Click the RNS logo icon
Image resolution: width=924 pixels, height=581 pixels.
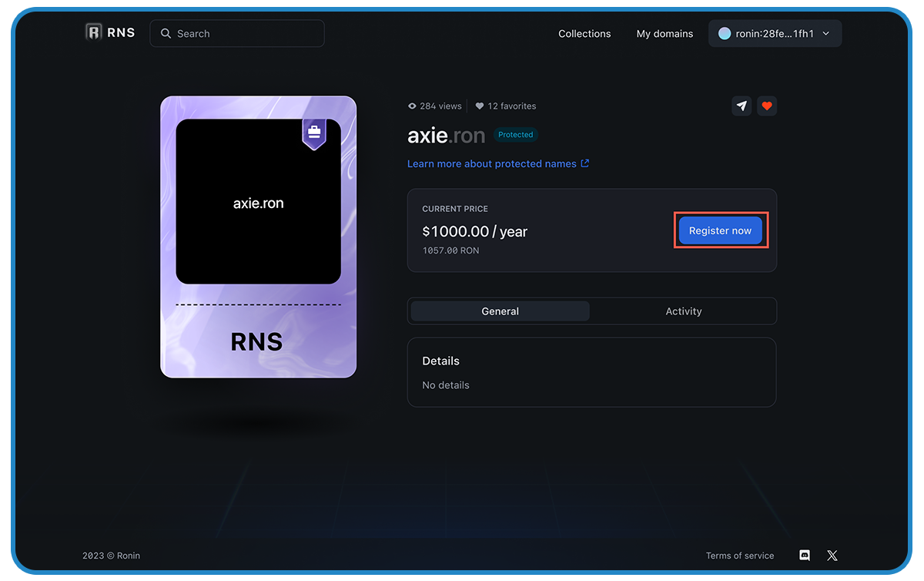94,32
